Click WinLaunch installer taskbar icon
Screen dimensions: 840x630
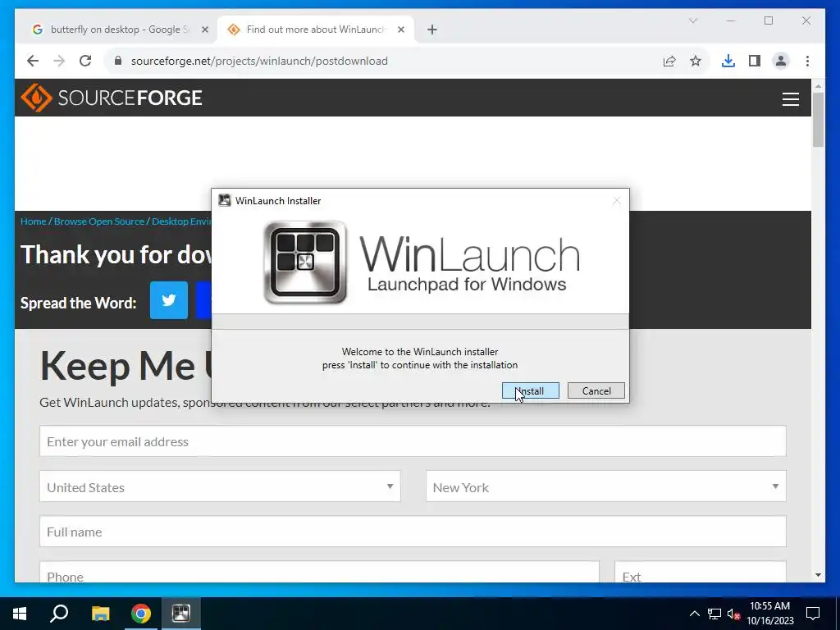pos(181,614)
